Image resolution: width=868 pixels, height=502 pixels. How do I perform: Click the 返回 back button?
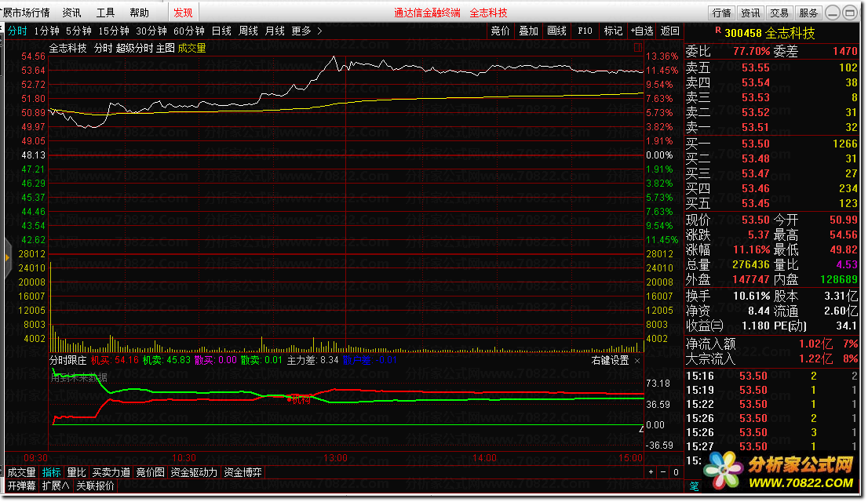669,31
